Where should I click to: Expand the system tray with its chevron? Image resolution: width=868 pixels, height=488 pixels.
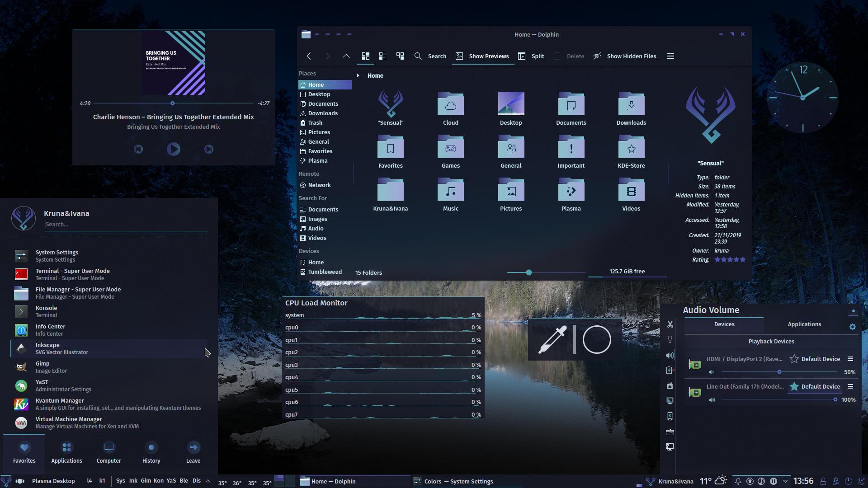[785, 481]
